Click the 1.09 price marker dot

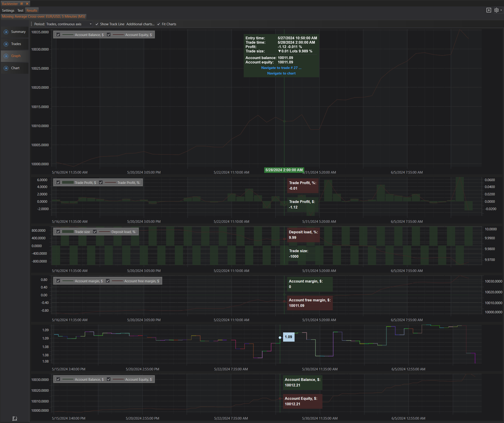click(x=280, y=337)
